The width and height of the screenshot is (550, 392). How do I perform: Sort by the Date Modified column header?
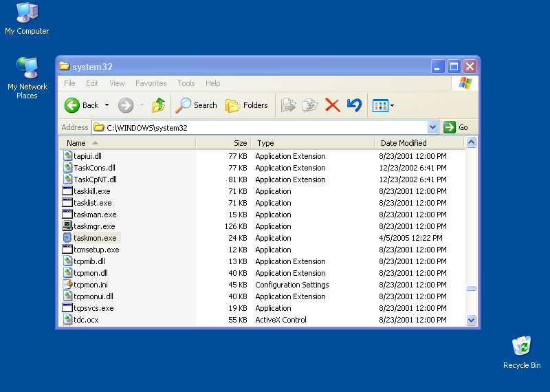(419, 143)
